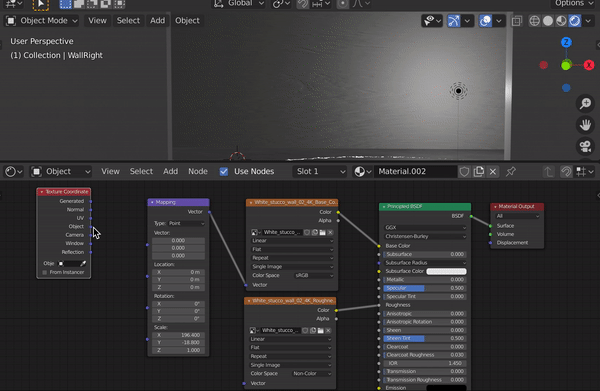Viewport: 600px width, 391px height.
Task: Open the overlays options dropdown arrow
Action: coord(499,21)
